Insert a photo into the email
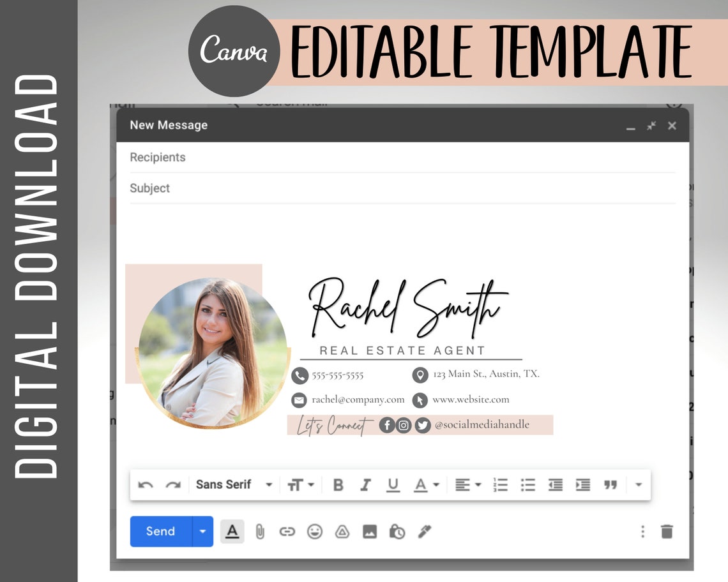 coord(370,531)
